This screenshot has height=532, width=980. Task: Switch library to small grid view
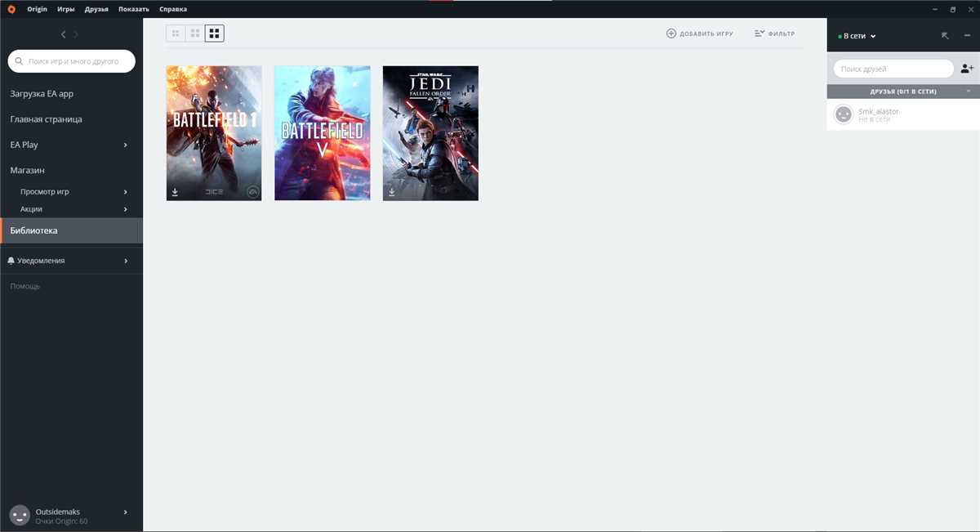[175, 34]
